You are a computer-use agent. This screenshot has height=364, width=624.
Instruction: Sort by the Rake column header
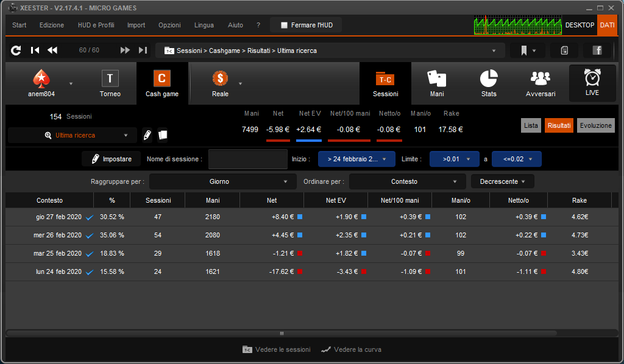pos(580,200)
